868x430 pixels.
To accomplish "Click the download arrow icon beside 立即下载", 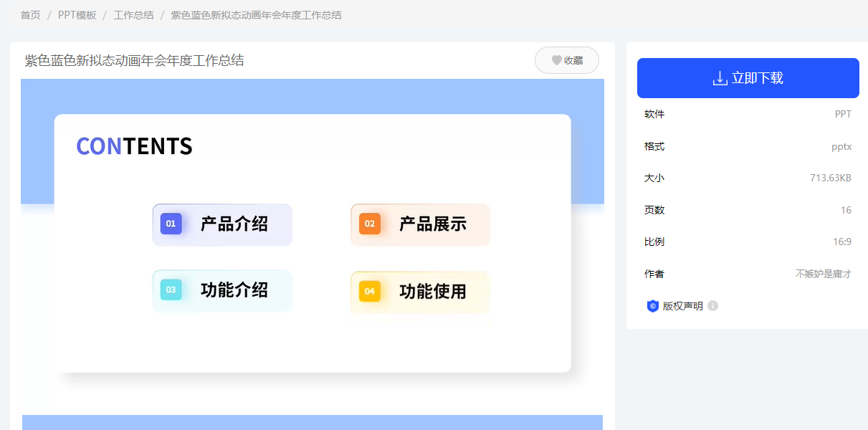I will 720,78.
